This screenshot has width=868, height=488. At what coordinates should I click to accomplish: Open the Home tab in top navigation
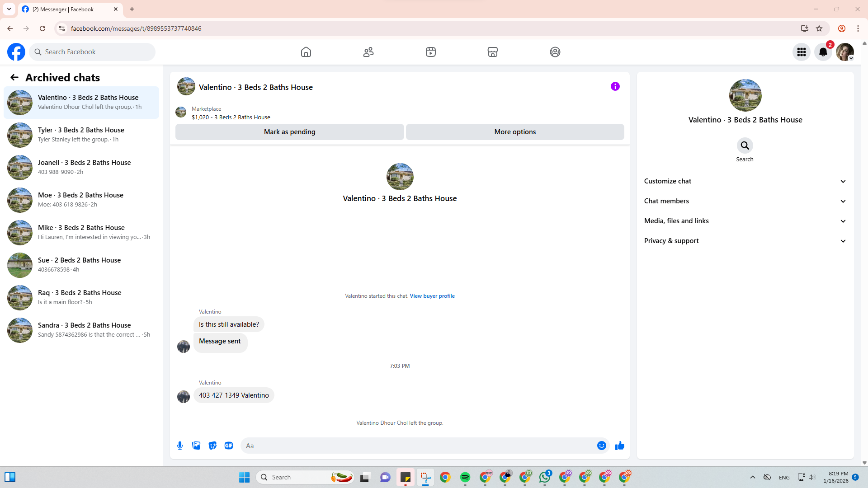(x=306, y=52)
